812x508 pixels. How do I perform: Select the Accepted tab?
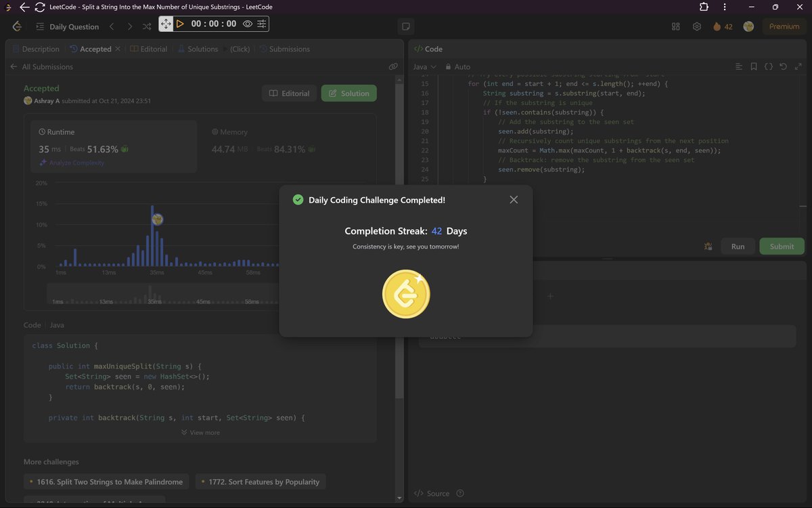pos(90,49)
